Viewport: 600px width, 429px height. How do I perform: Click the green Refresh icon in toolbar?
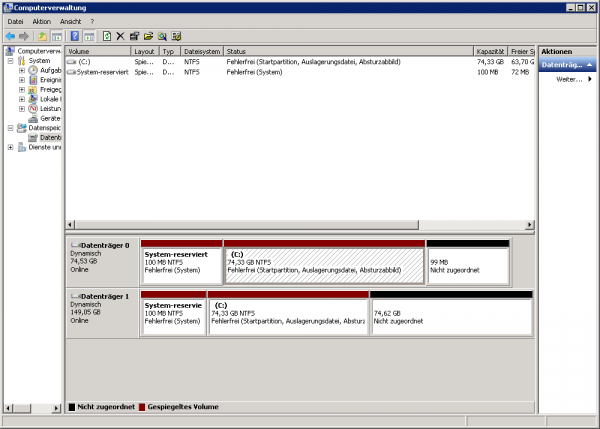106,36
